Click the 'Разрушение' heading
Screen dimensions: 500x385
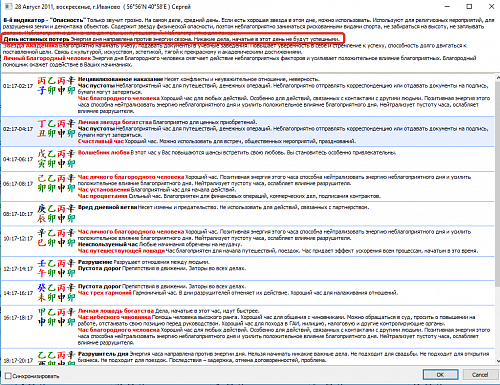pos(95,262)
